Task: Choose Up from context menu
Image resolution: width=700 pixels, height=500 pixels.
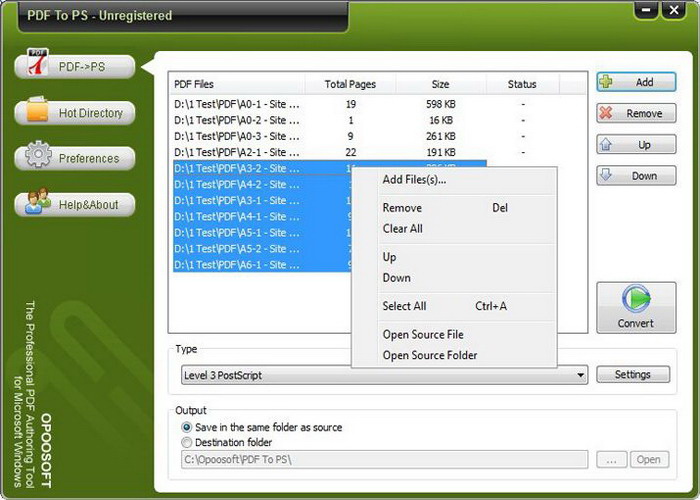Action: (x=454, y=257)
